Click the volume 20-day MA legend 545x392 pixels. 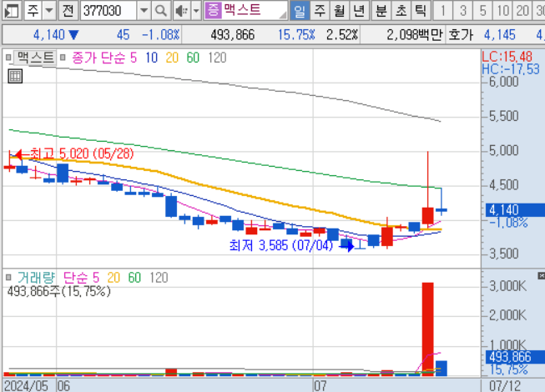(114, 278)
